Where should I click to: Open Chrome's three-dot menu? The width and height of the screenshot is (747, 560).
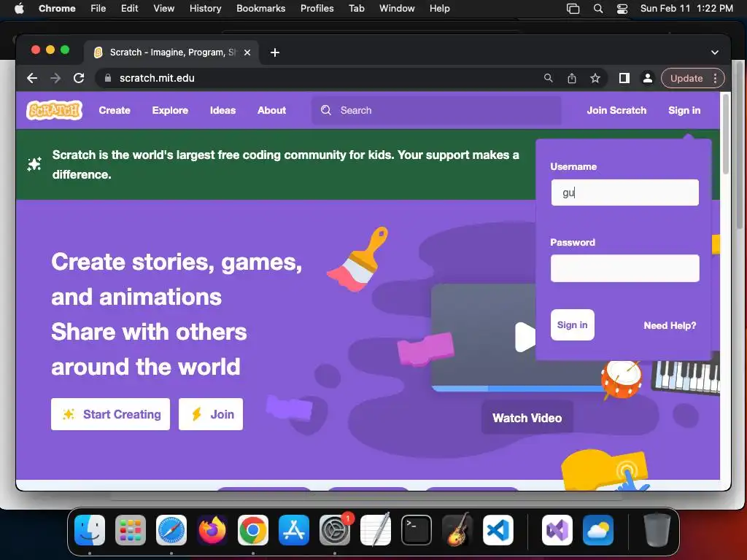(715, 78)
